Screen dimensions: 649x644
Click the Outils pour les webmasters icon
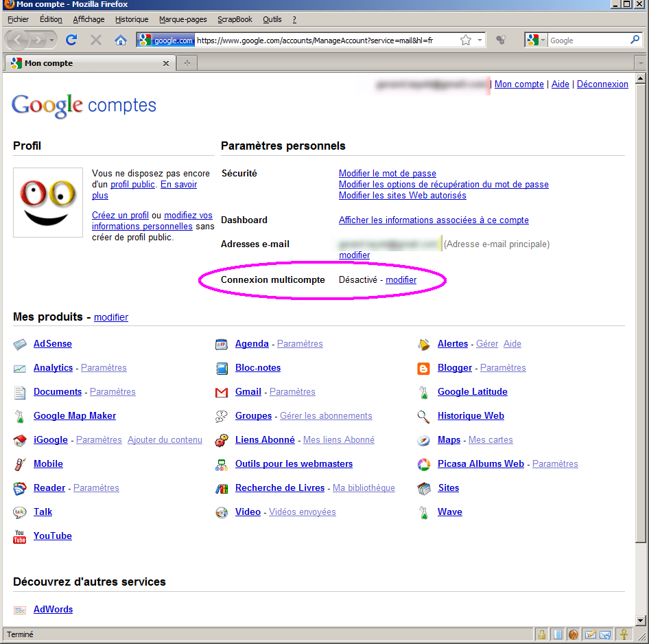click(222, 464)
